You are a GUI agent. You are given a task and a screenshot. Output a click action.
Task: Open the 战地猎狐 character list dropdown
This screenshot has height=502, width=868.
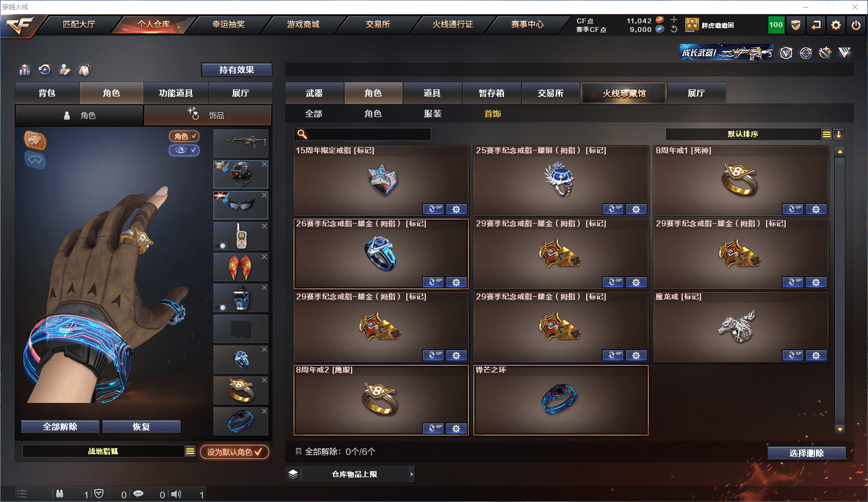(190, 451)
